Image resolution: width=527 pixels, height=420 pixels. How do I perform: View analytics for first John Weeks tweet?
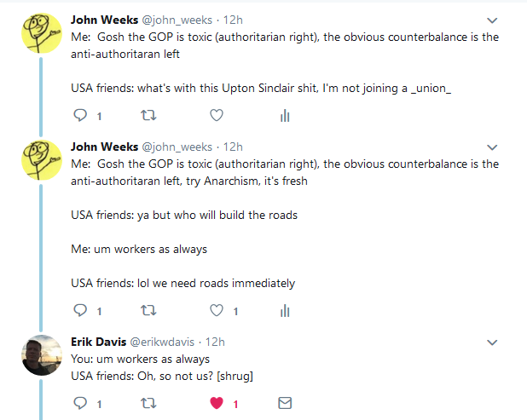pyautogui.click(x=285, y=116)
